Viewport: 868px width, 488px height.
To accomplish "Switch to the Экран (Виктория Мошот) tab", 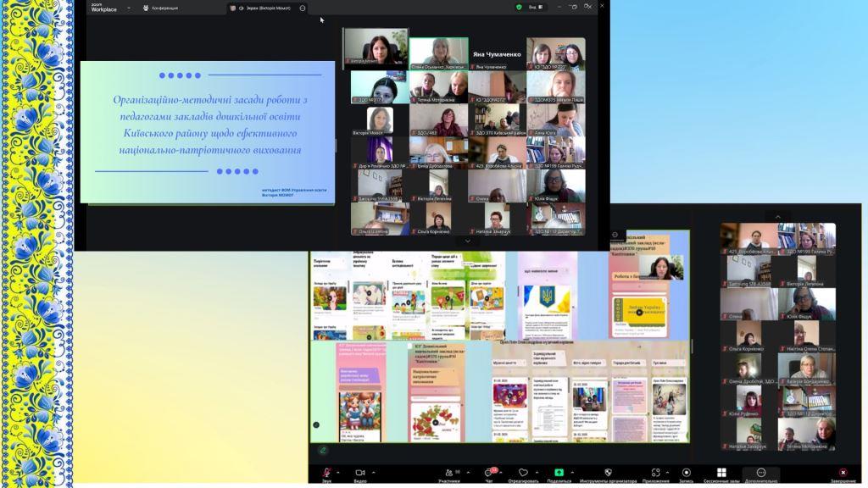I will click(x=264, y=8).
